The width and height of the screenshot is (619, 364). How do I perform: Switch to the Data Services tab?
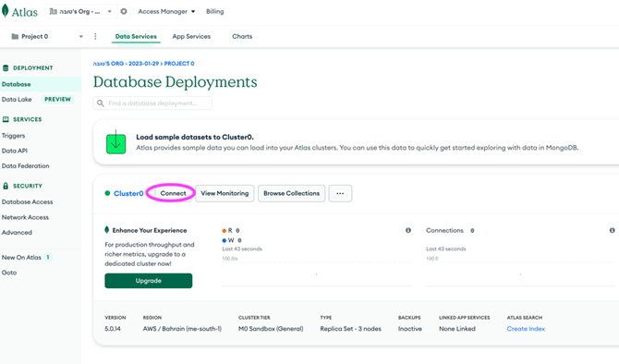[x=136, y=36]
